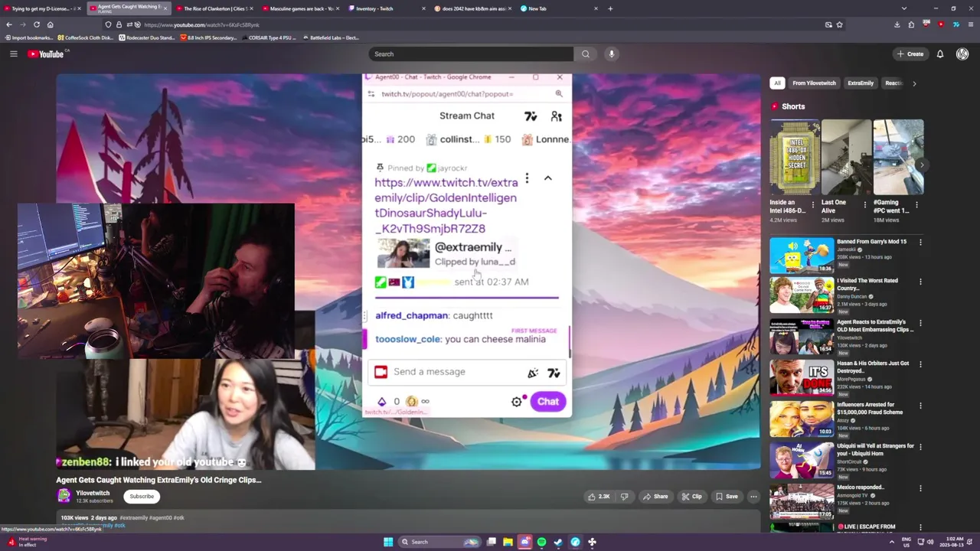Image resolution: width=980 pixels, height=551 pixels.
Task: Open Inside an Intel i486 short thumbnail
Action: coord(794,157)
